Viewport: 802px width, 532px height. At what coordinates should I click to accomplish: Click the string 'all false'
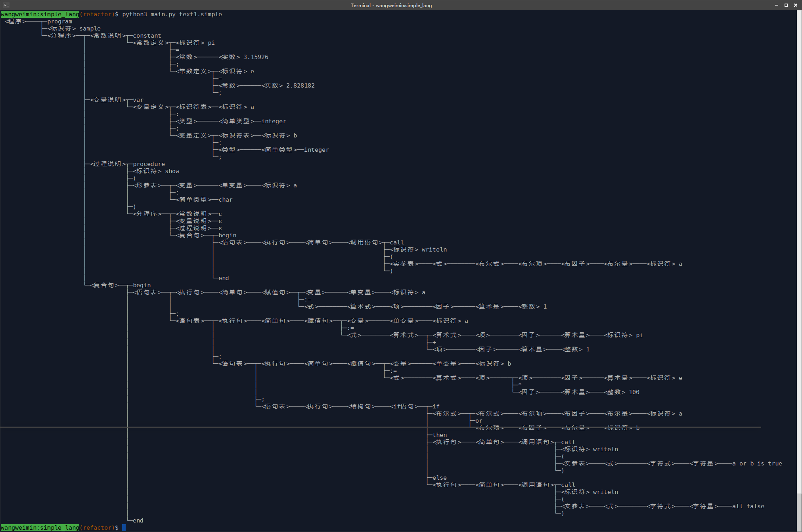748,506
